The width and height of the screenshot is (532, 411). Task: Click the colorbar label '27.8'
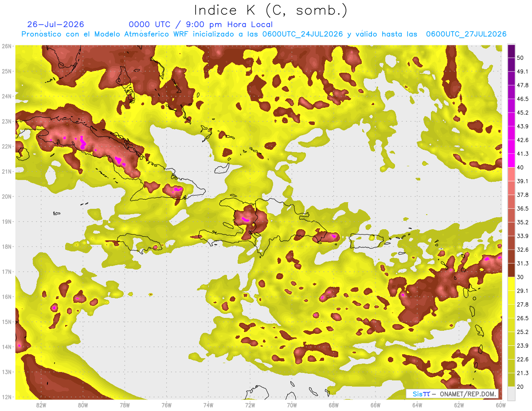pos(522,304)
